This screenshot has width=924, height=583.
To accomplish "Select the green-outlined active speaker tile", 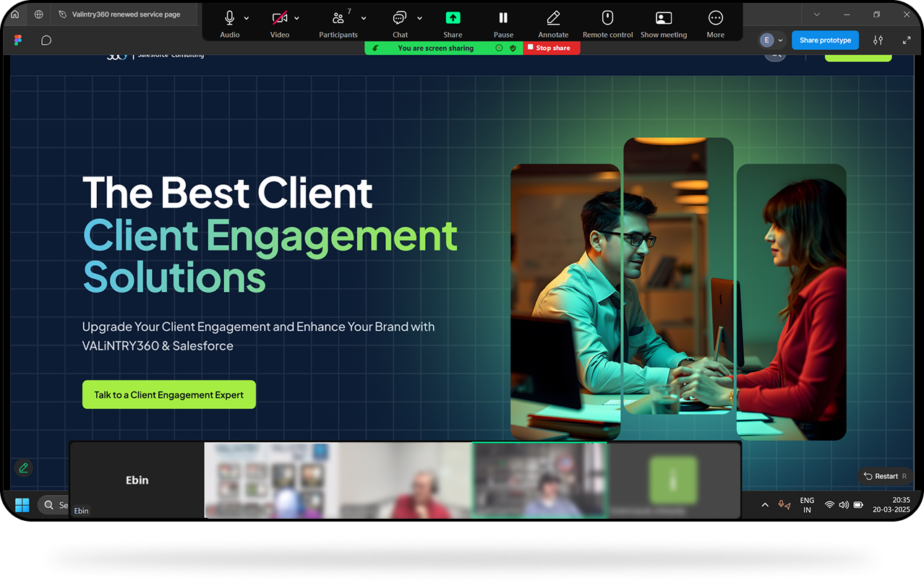I will pyautogui.click(x=539, y=480).
